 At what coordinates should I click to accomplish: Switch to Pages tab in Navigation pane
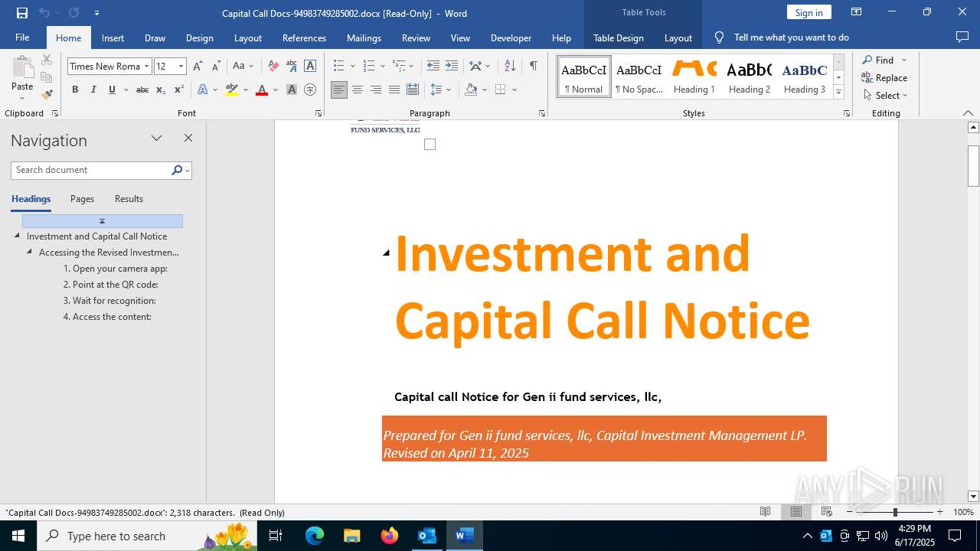pos(82,199)
